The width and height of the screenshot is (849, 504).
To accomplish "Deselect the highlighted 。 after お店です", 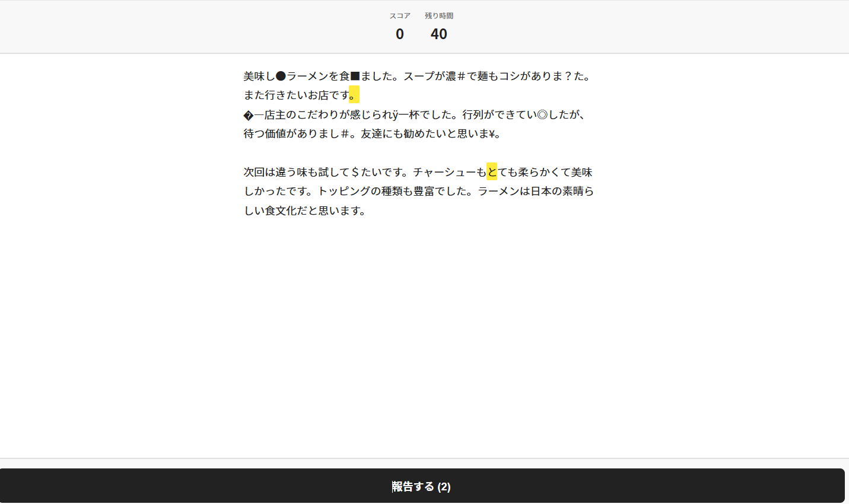I will pyautogui.click(x=354, y=95).
